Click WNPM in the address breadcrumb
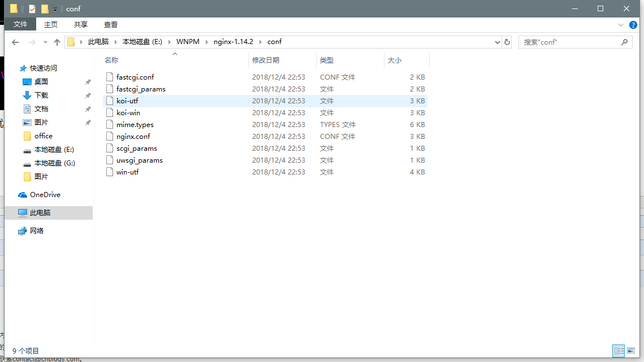 (x=188, y=42)
